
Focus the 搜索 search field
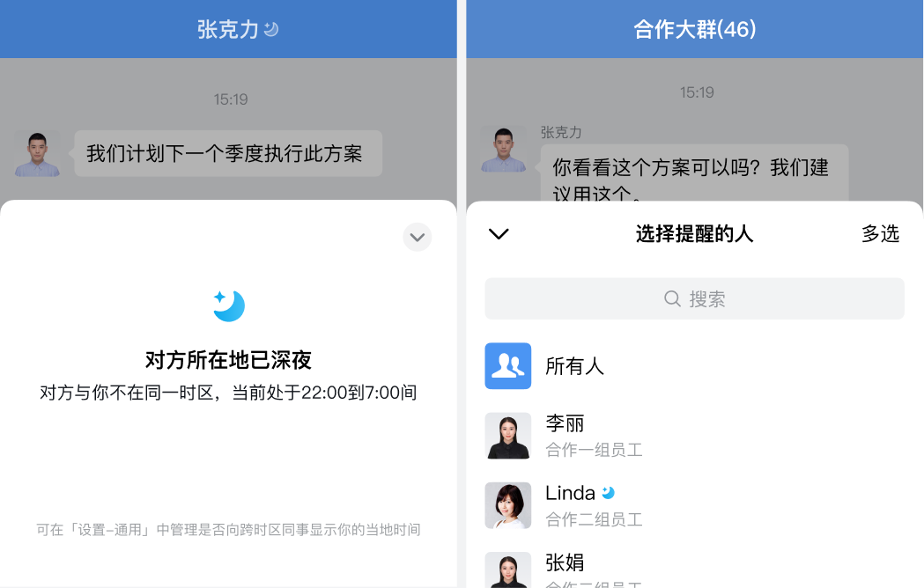coord(694,298)
